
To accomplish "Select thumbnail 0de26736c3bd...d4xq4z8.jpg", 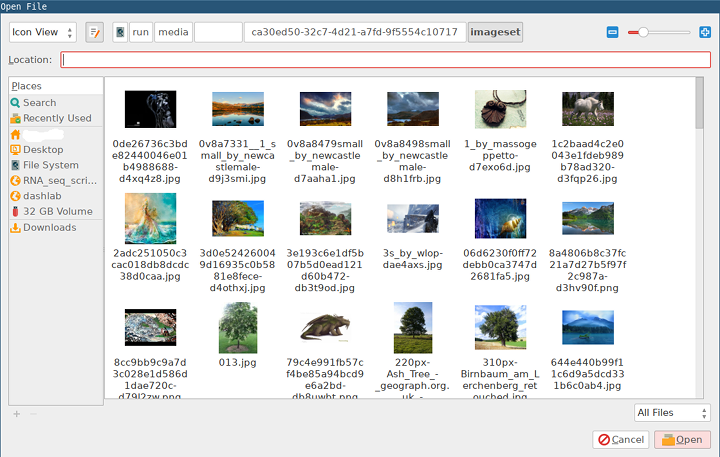I will point(150,109).
